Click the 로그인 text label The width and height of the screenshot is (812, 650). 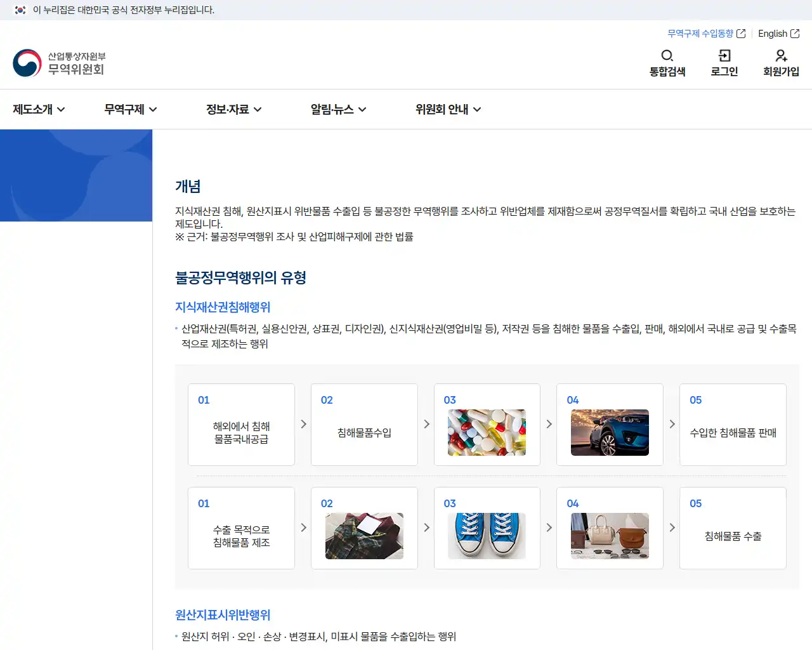724,72
